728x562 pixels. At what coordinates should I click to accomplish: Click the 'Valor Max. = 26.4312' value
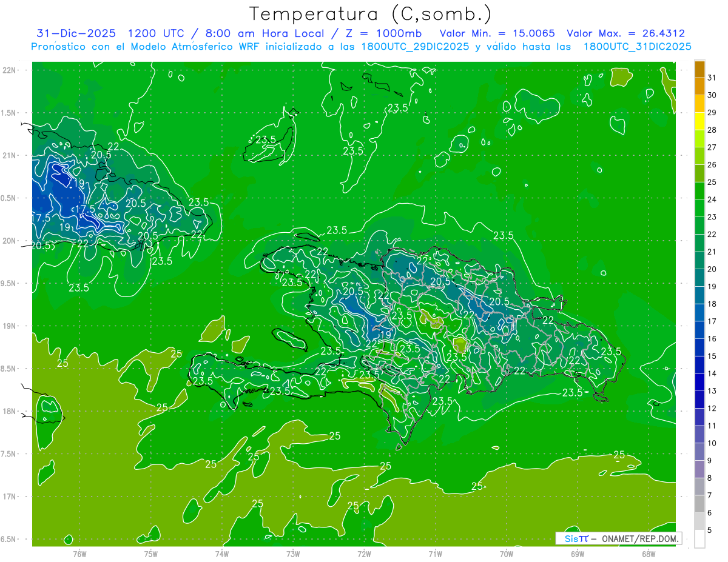625,33
